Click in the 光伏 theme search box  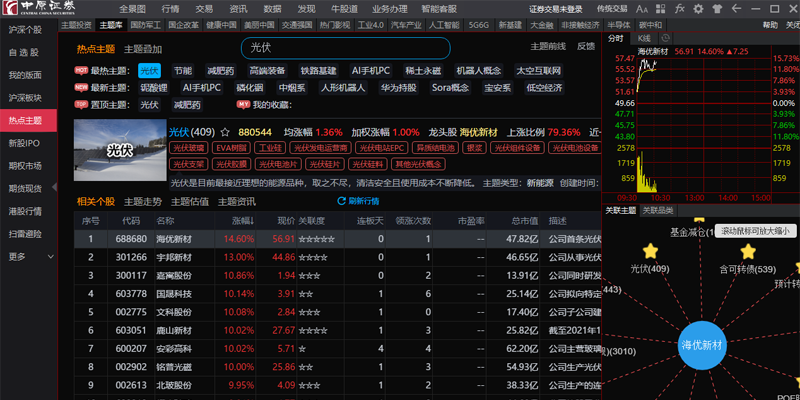(345, 48)
